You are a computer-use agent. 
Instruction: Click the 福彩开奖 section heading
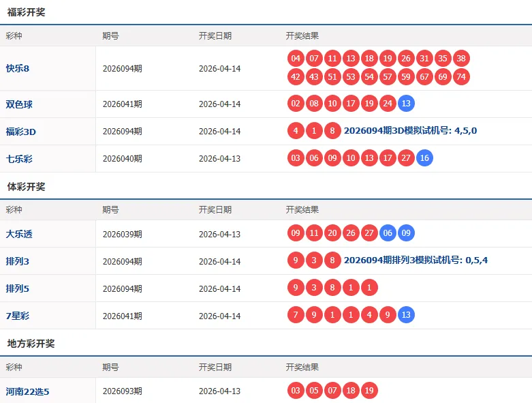point(26,12)
